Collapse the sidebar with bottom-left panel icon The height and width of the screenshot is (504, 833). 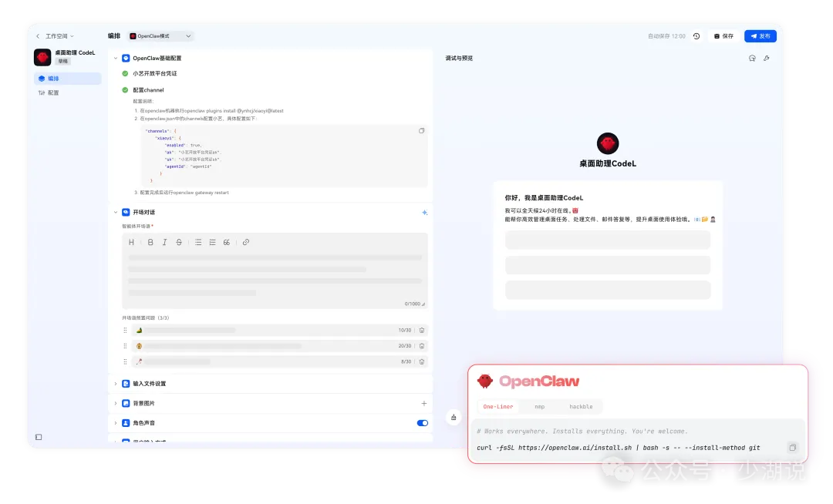[x=39, y=438]
